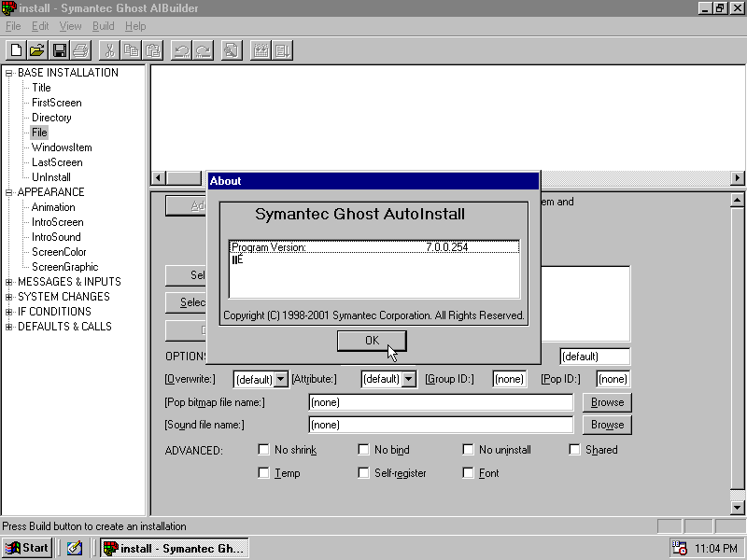Open the Overwrite dropdown
Screen dimensions: 747x560
pyautogui.click(x=281, y=380)
